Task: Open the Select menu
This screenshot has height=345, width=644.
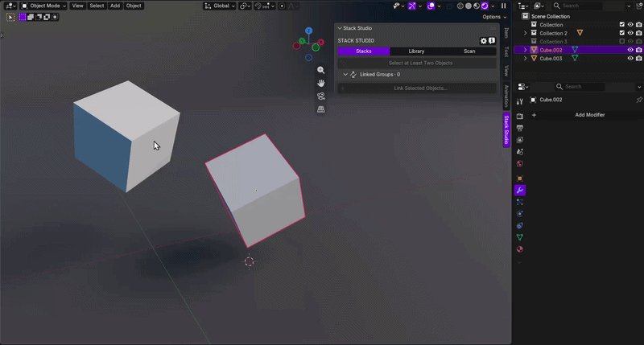Action: (97, 6)
